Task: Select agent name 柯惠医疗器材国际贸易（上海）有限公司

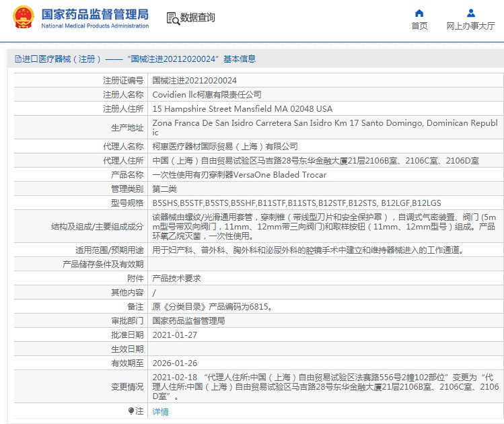Action: point(225,147)
